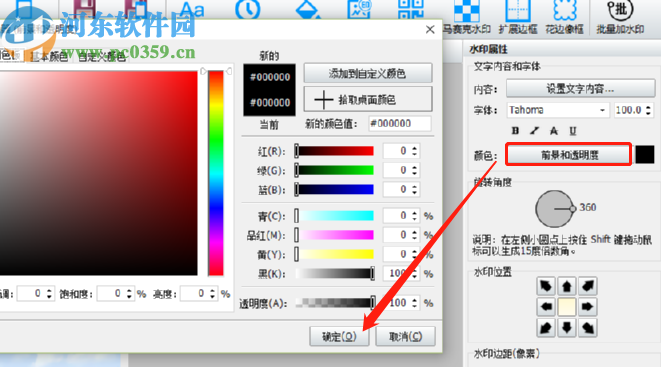Screen dimensions: 661x367
Task: Toggle Italic font style
Action: click(535, 131)
